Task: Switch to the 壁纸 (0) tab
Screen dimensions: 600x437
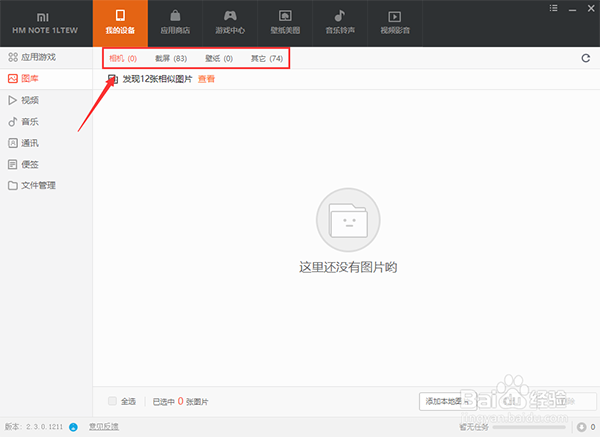Action: click(219, 59)
